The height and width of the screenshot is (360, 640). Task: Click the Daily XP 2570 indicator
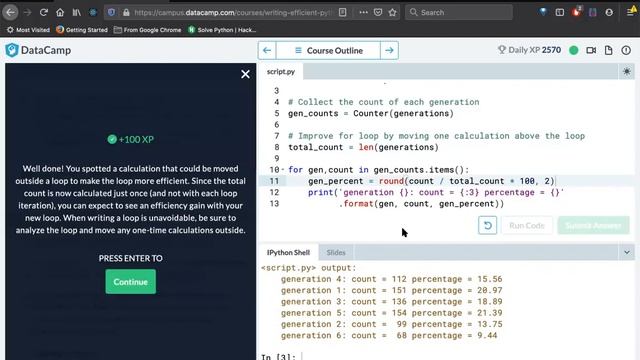click(x=529, y=50)
